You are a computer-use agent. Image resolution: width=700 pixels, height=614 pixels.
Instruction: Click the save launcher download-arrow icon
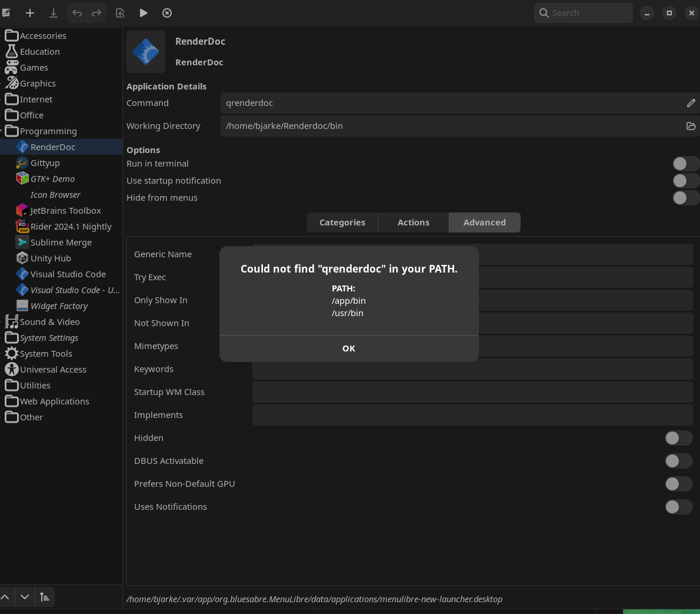coord(54,13)
